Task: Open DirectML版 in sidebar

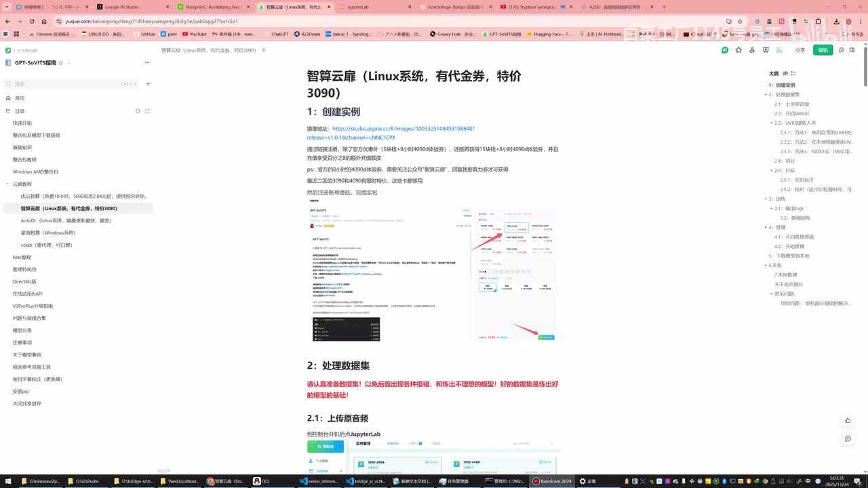Action: (x=24, y=282)
